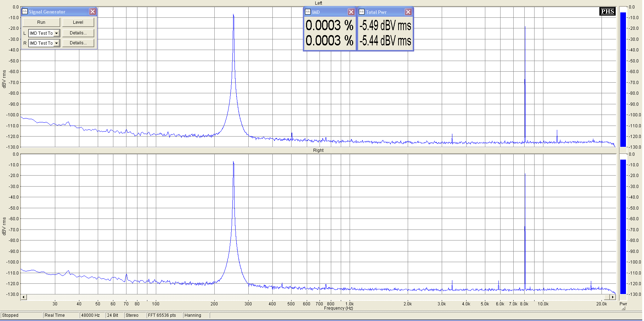Image resolution: width=644 pixels, height=321 pixels.
Task: Close the IMD readout window
Action: point(351,12)
